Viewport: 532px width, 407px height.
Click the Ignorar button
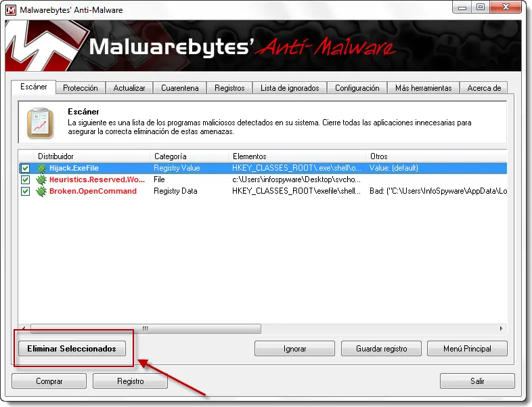[x=294, y=349]
